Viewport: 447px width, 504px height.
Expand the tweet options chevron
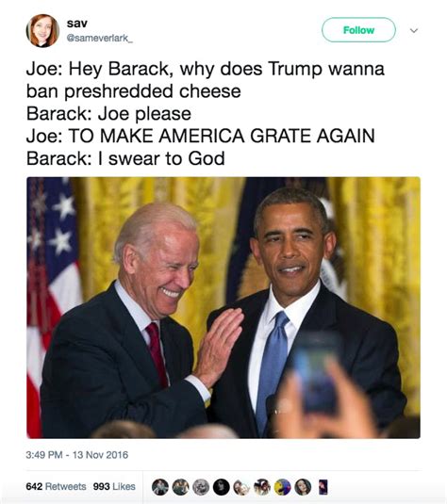click(x=414, y=30)
